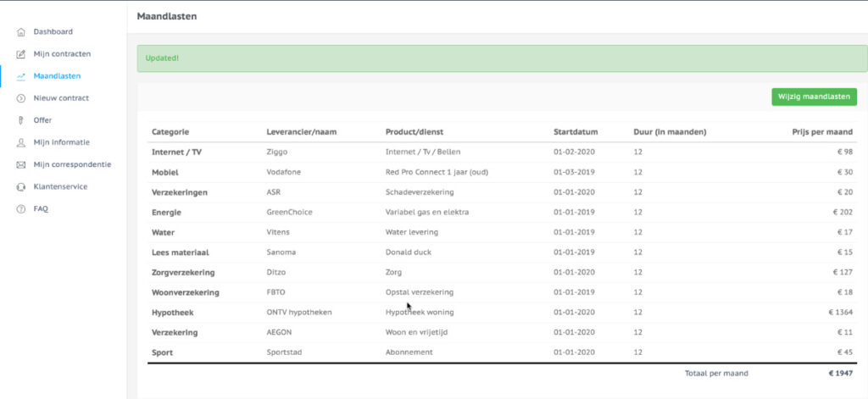The height and width of the screenshot is (399, 868).
Task: Click the Duur (in maanden) header
Action: [670, 132]
